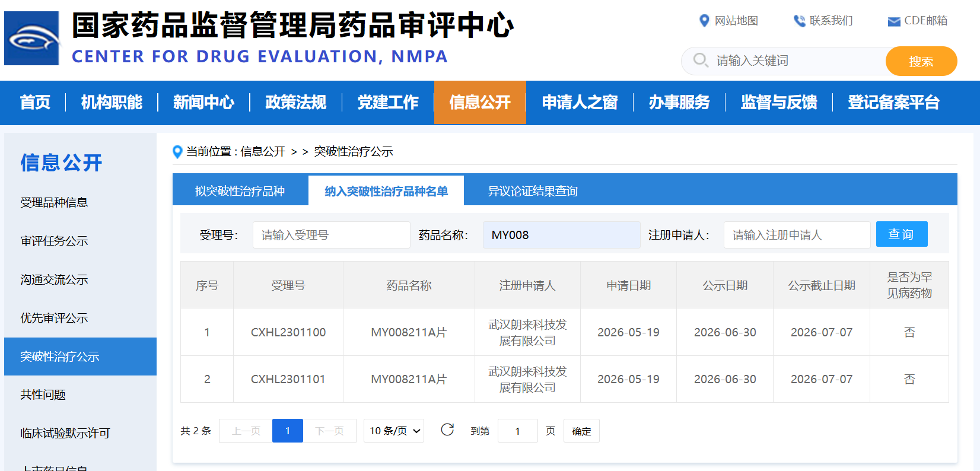Click 信息公开 breadcrumb link

pos(263,152)
